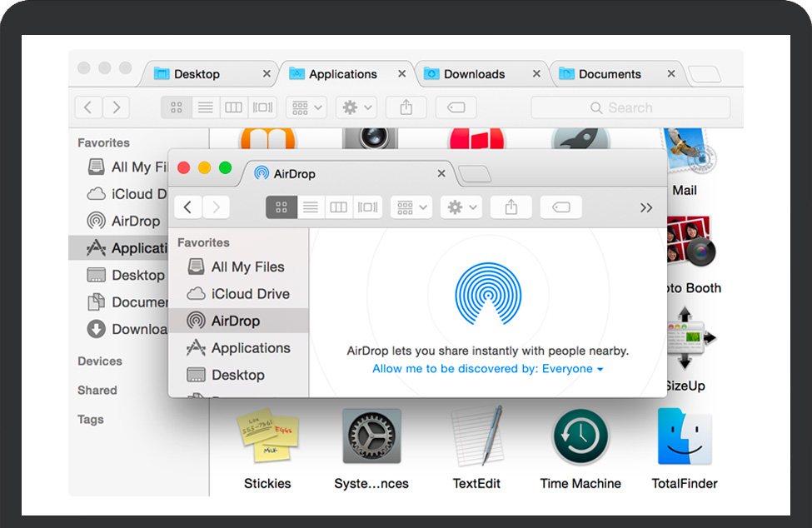Expand the toolbar overflow chevron
Screen dimensions: 812x528
pos(646,208)
